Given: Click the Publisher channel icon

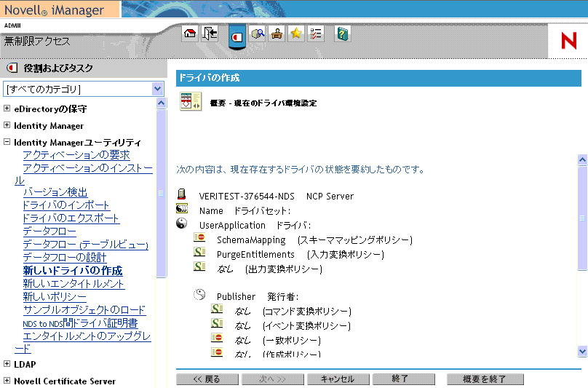Looking at the screenshot, I should tap(199, 295).
